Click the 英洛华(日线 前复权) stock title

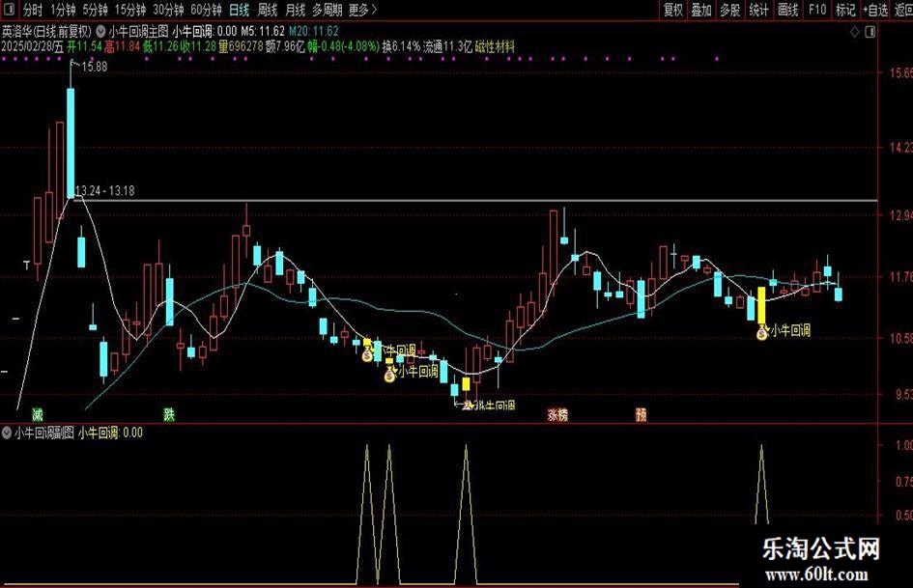click(46, 31)
